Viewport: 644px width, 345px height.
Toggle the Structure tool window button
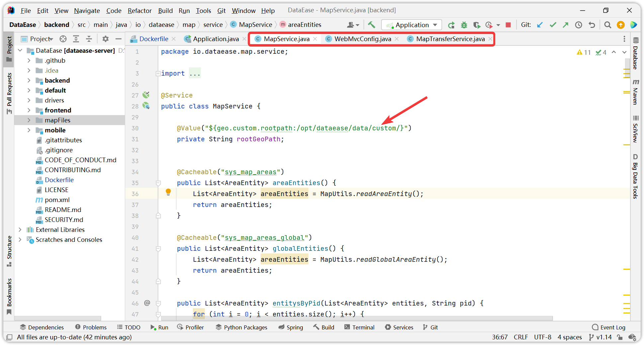point(9,251)
